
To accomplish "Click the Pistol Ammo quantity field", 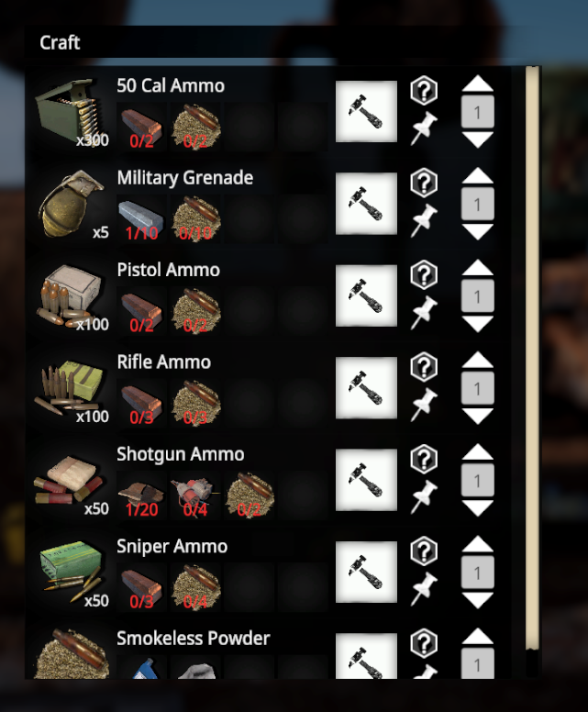I will pyautogui.click(x=477, y=296).
